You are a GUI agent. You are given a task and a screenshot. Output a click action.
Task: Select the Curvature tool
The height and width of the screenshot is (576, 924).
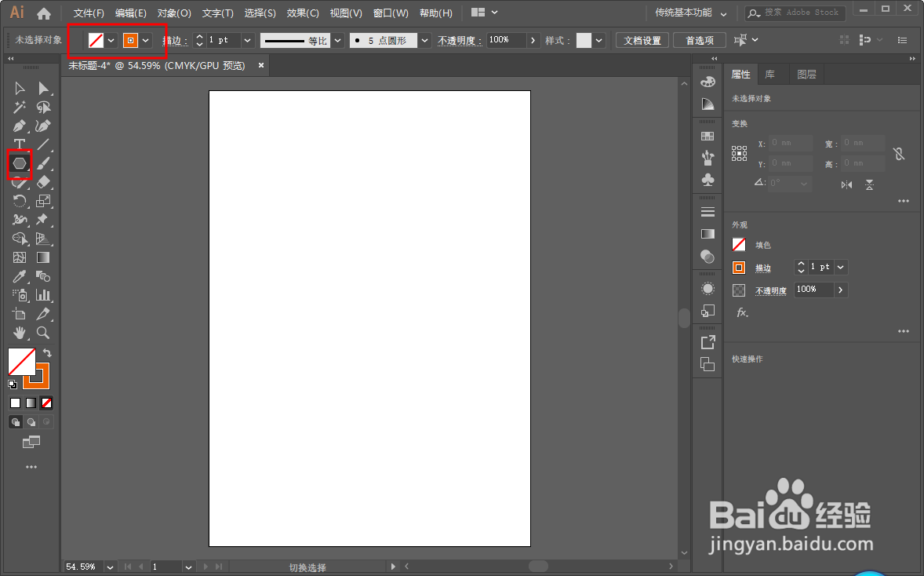[x=43, y=126]
